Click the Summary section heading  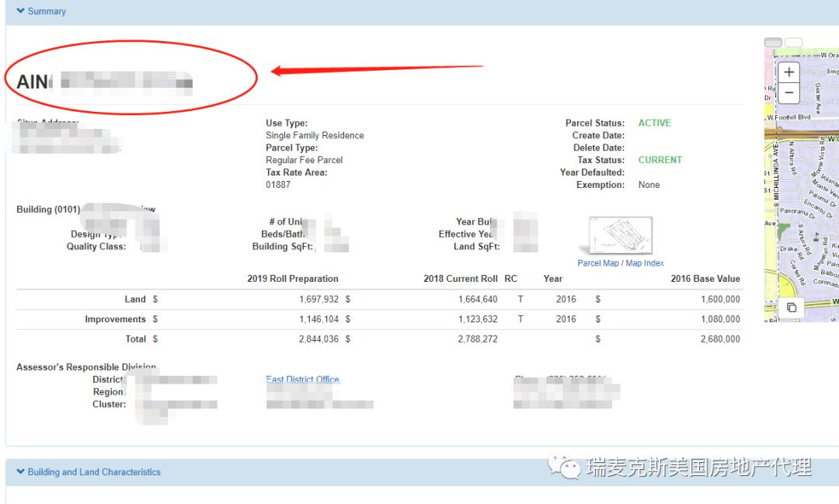point(47,11)
